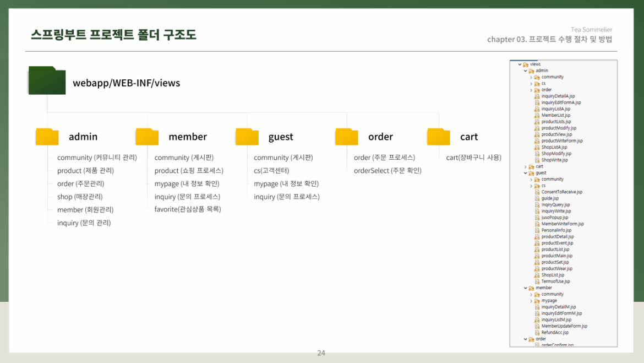Click the JSP file icon for inquiryDetailA.jsp
The image size is (644, 363).
pos(537,96)
